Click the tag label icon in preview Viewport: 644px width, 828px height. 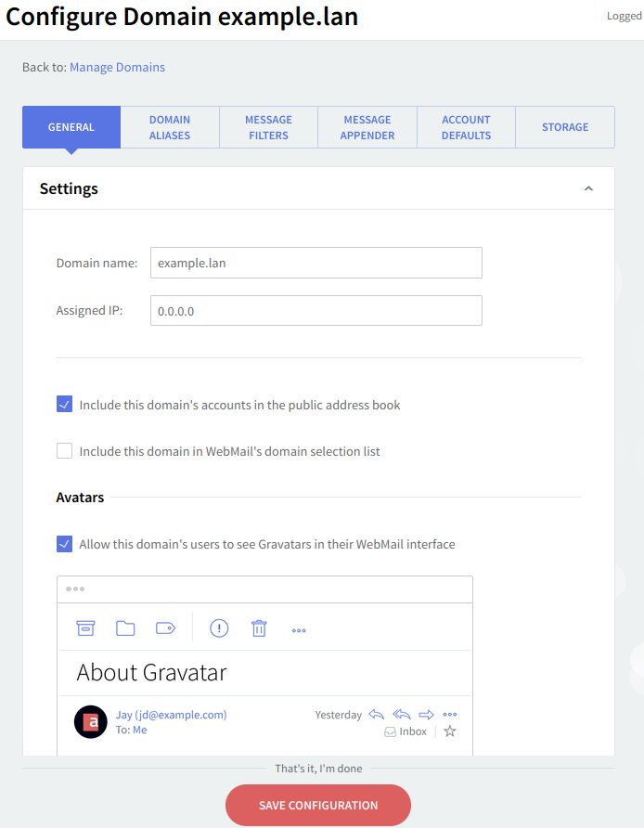click(x=165, y=628)
